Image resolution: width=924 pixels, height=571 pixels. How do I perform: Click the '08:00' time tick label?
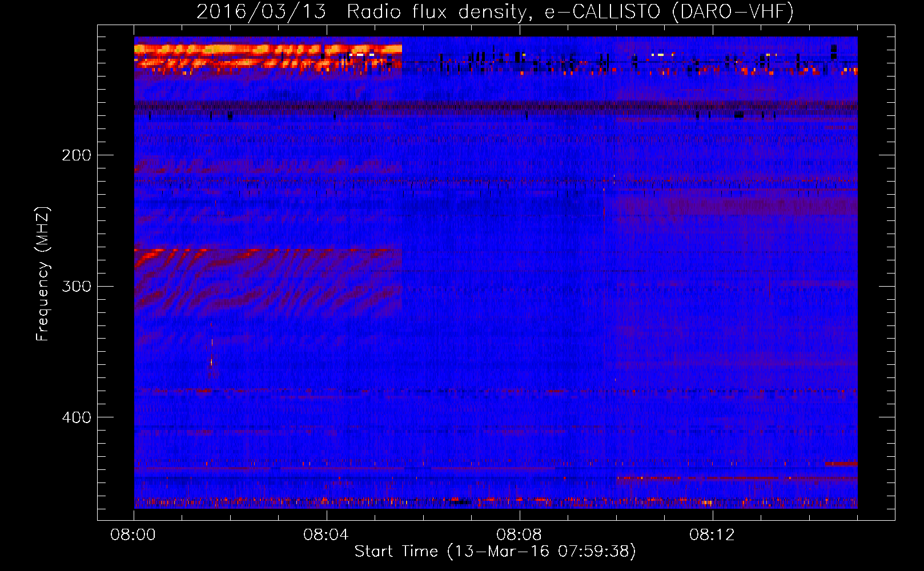(x=133, y=535)
